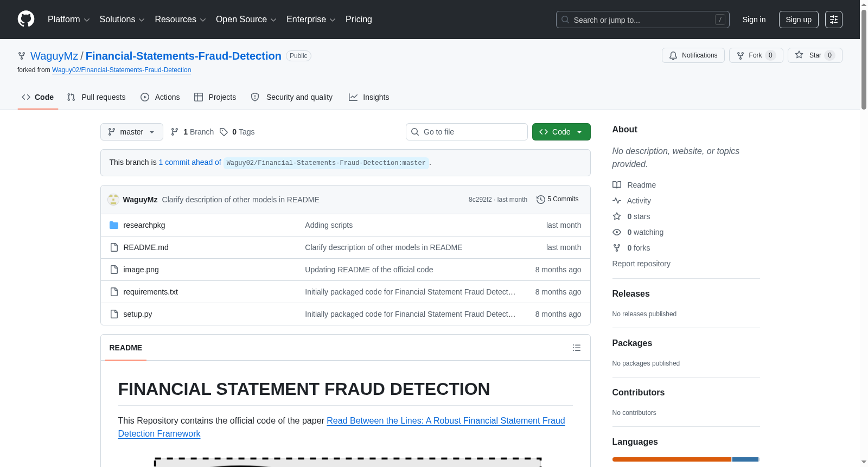The width and height of the screenshot is (868, 467).
Task: Switch to the Code tab
Action: point(38,97)
